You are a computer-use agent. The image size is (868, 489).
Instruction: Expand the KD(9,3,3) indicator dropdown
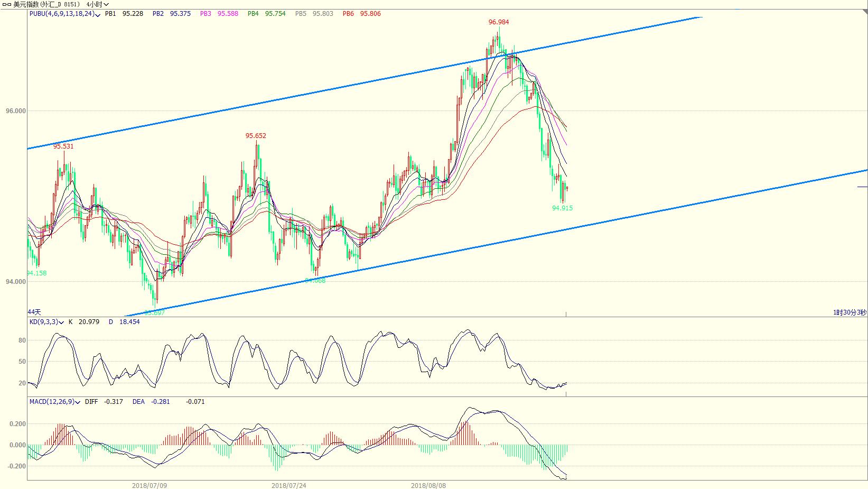[x=62, y=322]
